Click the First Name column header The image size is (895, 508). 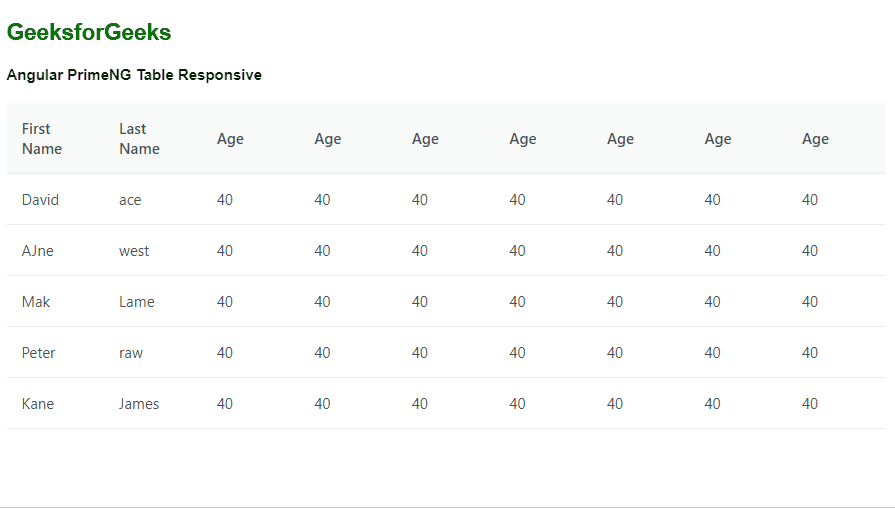tap(42, 139)
